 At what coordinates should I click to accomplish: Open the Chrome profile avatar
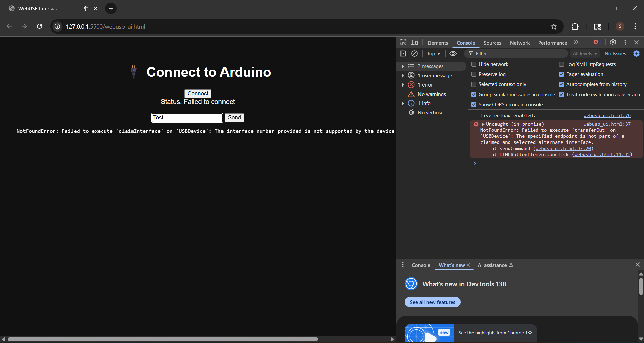pos(620,26)
